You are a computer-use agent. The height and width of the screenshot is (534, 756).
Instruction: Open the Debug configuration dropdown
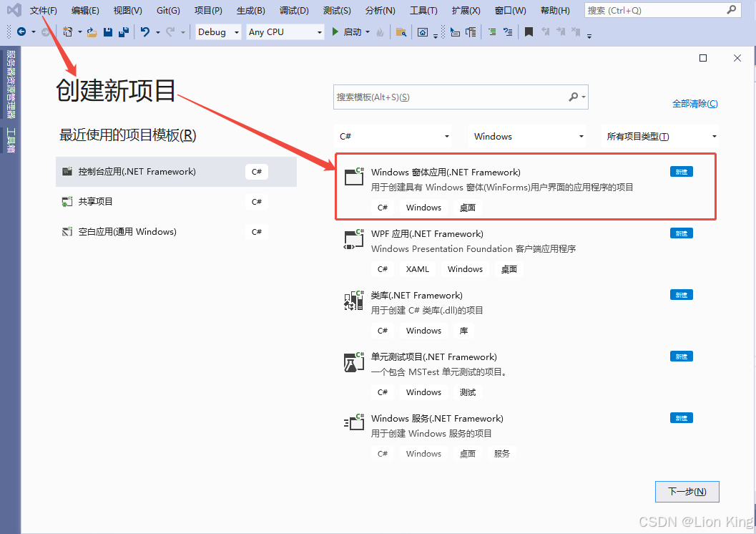click(x=218, y=32)
